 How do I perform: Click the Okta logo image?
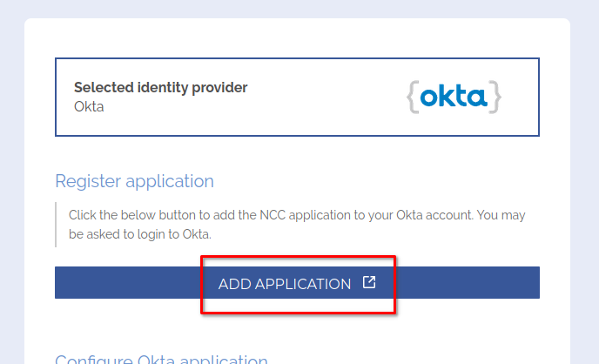(x=454, y=97)
